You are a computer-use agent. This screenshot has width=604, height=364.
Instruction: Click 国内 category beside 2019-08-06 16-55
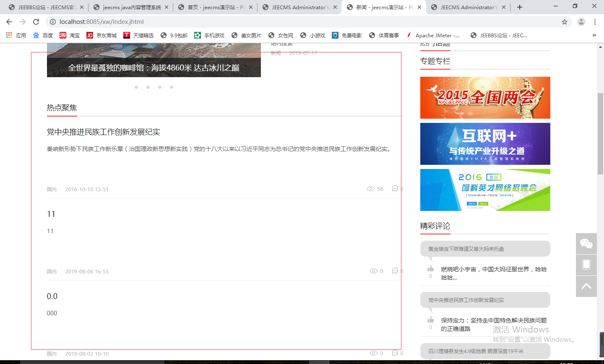coord(52,272)
